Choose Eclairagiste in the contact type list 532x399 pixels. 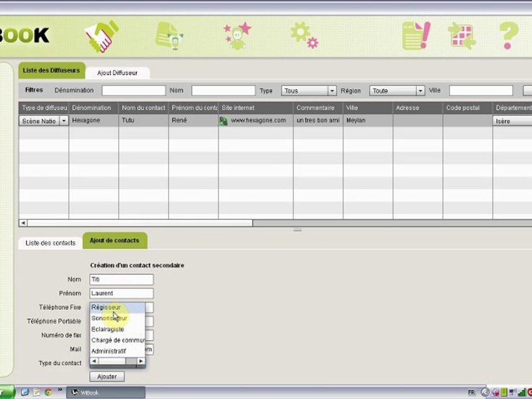[117, 329]
